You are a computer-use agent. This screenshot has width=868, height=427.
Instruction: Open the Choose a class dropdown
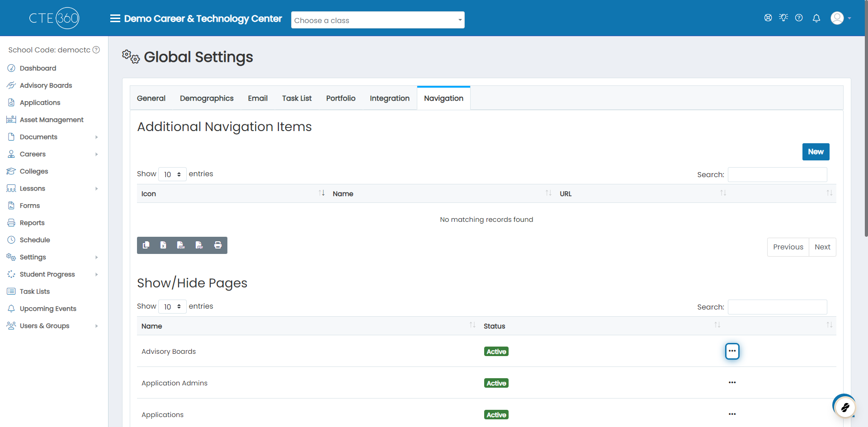coord(377,20)
